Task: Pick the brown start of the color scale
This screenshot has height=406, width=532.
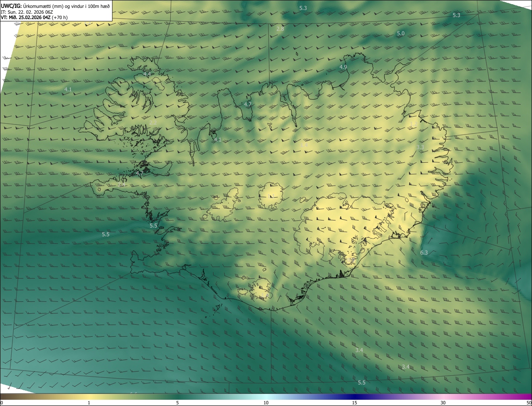Action: [5, 397]
